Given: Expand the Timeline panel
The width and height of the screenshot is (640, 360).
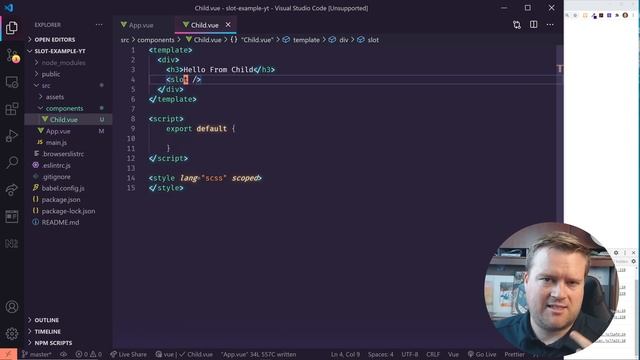Looking at the screenshot, I should tap(47, 331).
